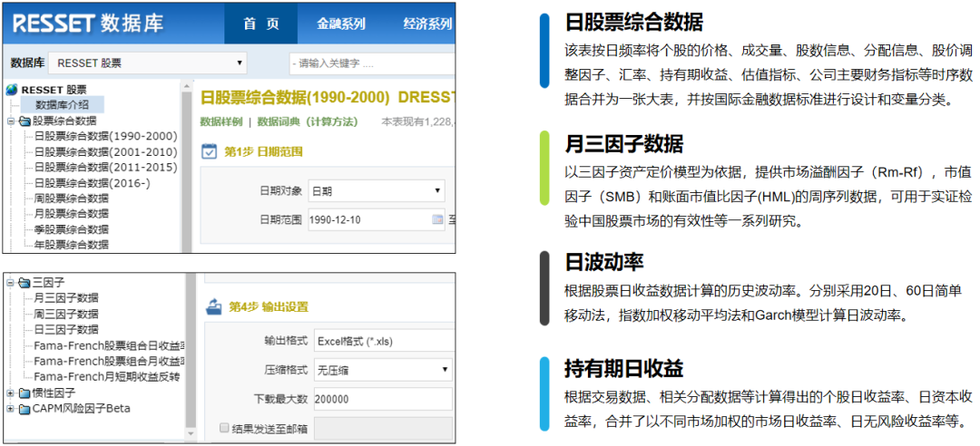Click the 日股票综合数据 description heading
The height and width of the screenshot is (446, 980).
(x=633, y=23)
